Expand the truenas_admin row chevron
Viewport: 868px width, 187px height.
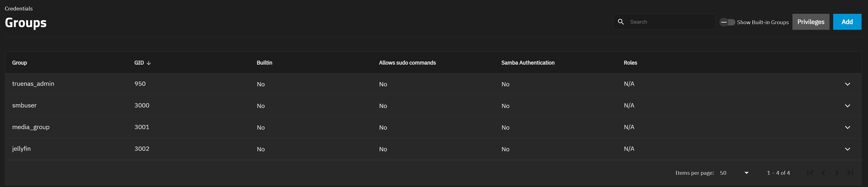847,84
